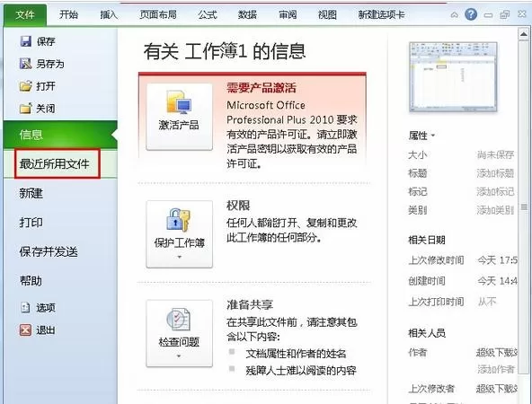This screenshot has width=532, height=404.
Task: Click the workbook preview thumbnail
Action: (x=453, y=77)
